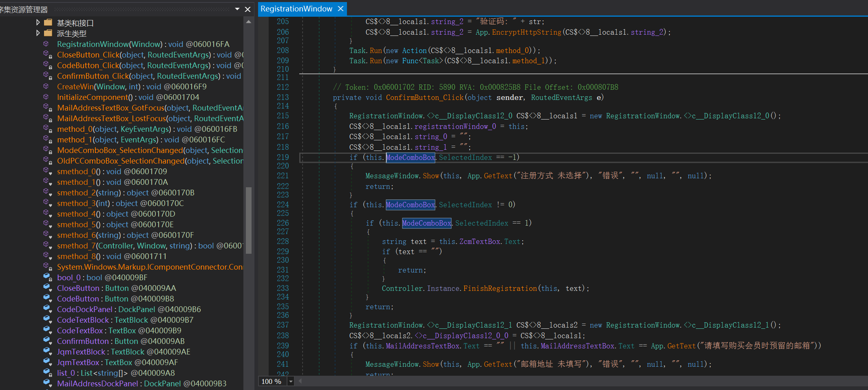This screenshot has height=390, width=868.
Task: Select CreateWin(Window, int) in tree
Action: (x=132, y=86)
